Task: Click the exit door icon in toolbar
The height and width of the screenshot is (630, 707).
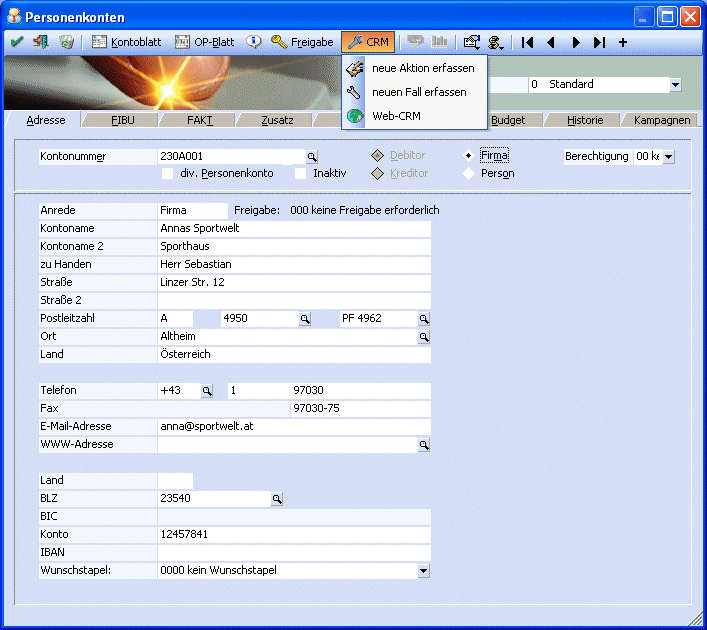Action: pyautogui.click(x=41, y=42)
